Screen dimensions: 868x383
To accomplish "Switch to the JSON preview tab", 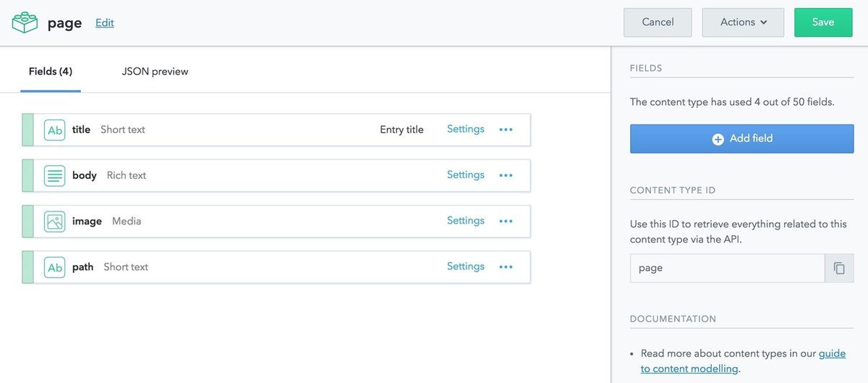I will 155,71.
